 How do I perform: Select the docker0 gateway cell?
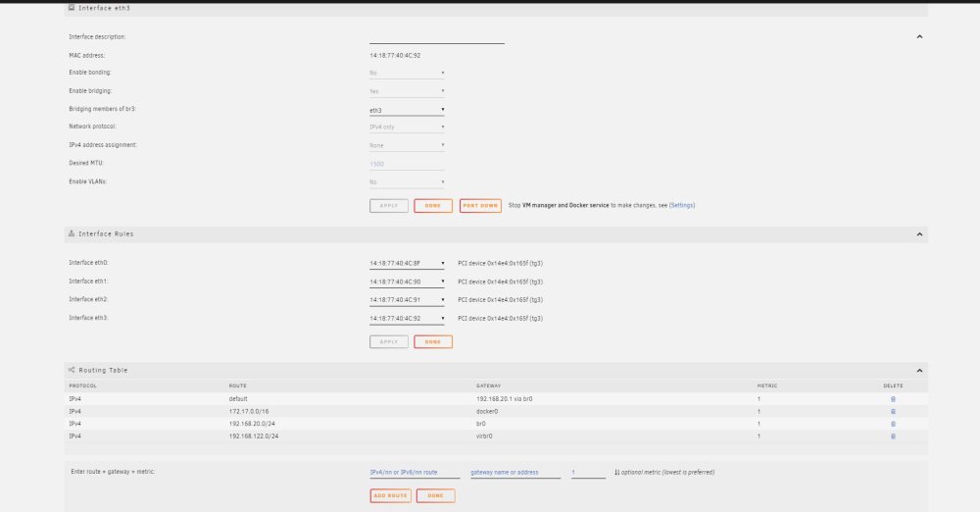487,411
